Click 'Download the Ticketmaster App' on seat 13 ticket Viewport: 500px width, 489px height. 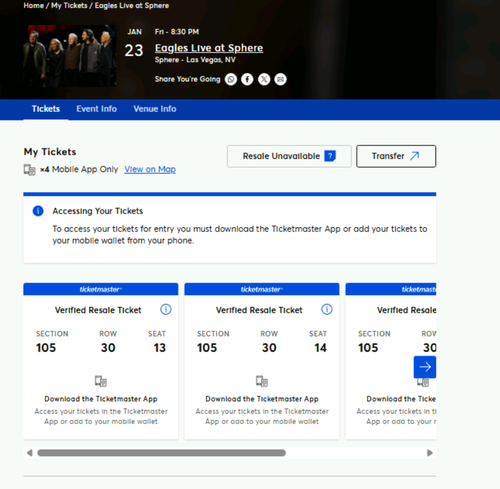(101, 399)
